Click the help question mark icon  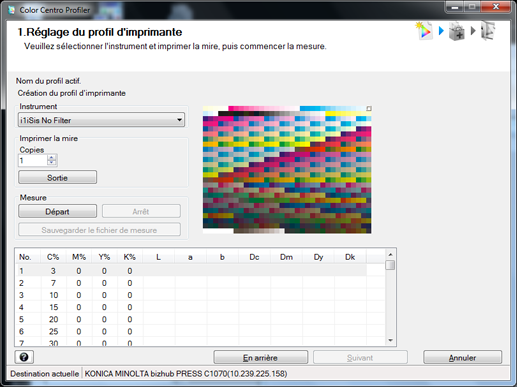coord(24,357)
